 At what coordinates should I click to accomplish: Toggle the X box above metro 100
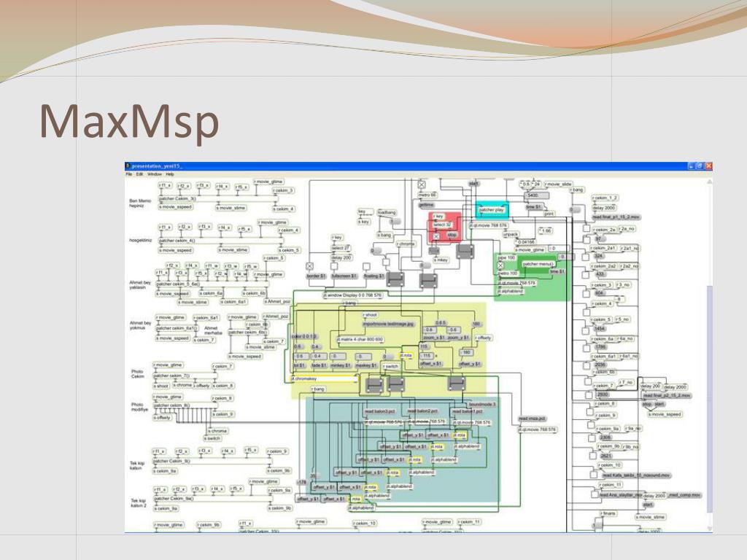click(x=500, y=265)
